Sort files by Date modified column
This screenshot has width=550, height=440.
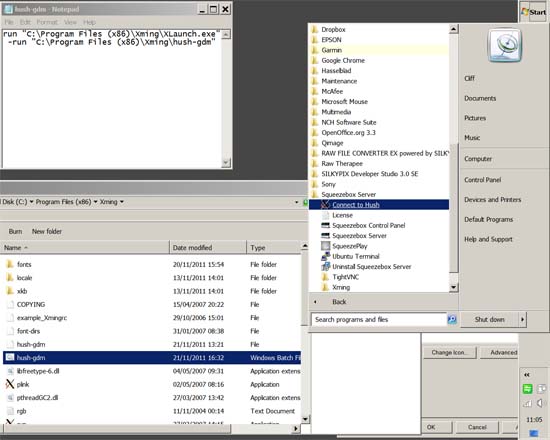point(208,248)
